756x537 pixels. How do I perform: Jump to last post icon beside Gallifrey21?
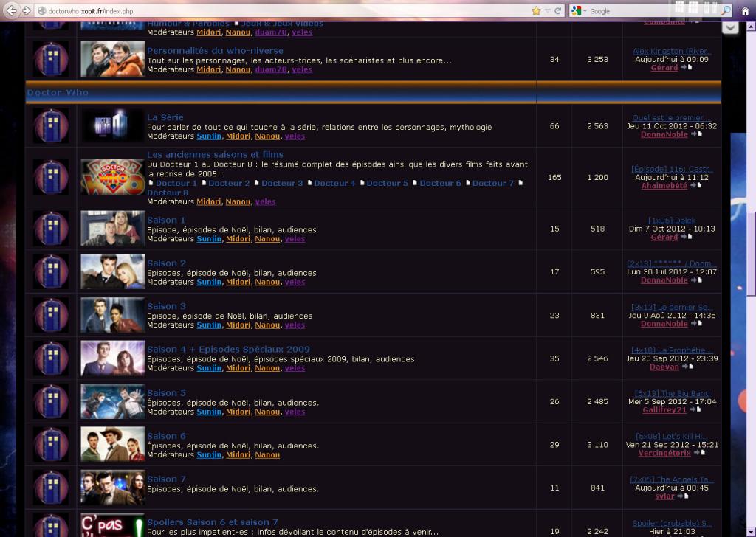pyautogui.click(x=695, y=410)
